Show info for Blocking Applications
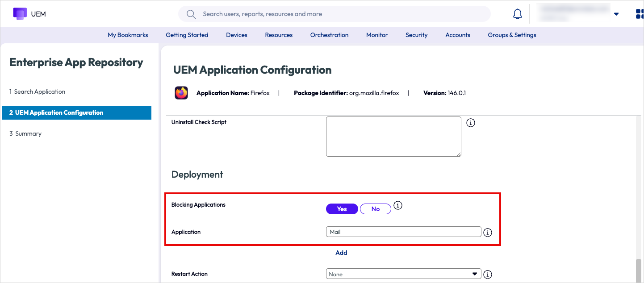Viewport: 644px width, 283px height. coord(398,205)
